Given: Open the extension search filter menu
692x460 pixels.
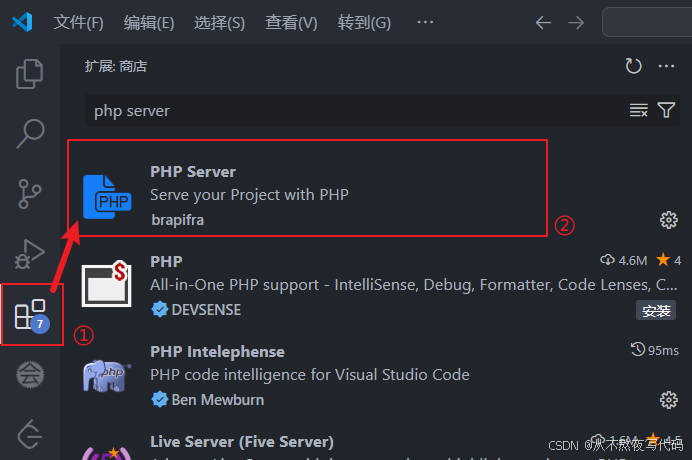Looking at the screenshot, I should (x=666, y=110).
